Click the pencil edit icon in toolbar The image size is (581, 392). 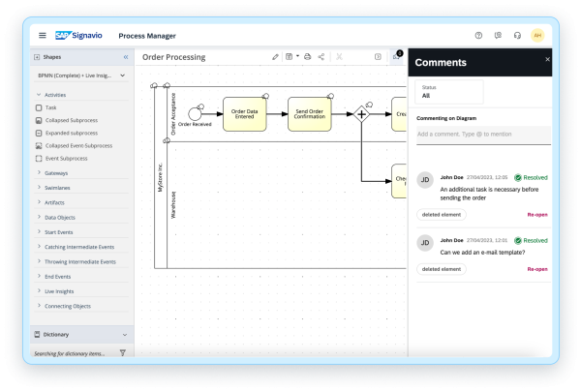click(275, 57)
